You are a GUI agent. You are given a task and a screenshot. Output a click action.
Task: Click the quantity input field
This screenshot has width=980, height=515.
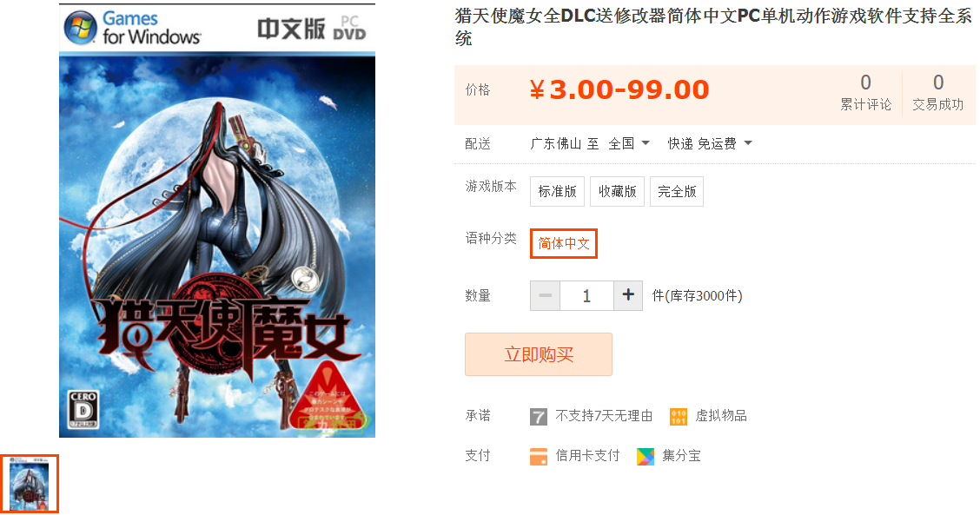click(586, 295)
